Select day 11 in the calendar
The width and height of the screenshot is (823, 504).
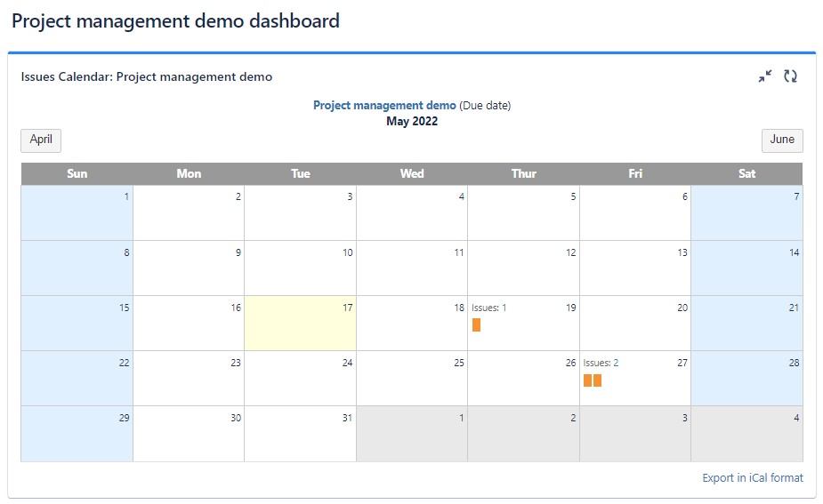tap(412, 268)
